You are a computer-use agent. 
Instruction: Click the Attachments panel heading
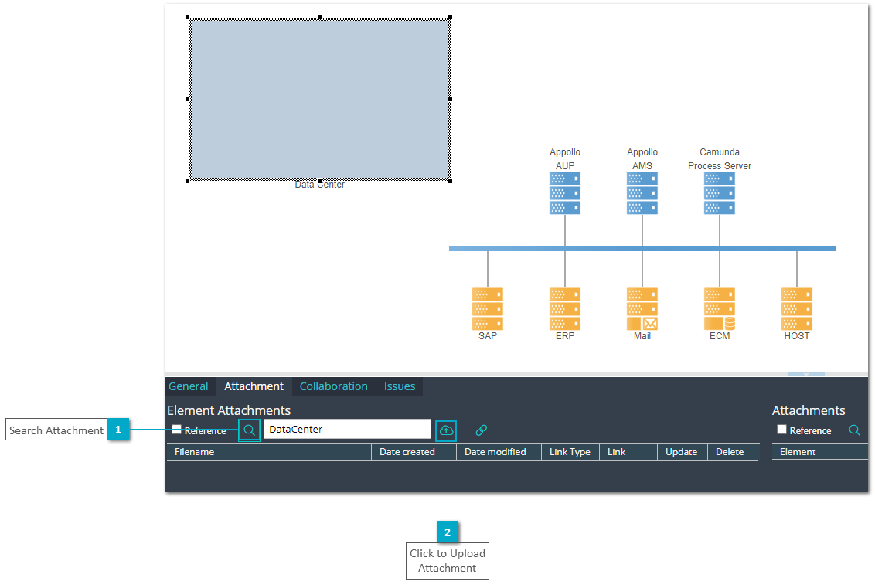[809, 410]
